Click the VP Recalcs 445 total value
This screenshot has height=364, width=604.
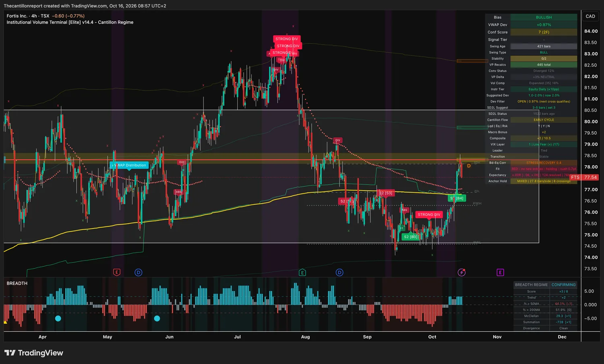pos(544,65)
